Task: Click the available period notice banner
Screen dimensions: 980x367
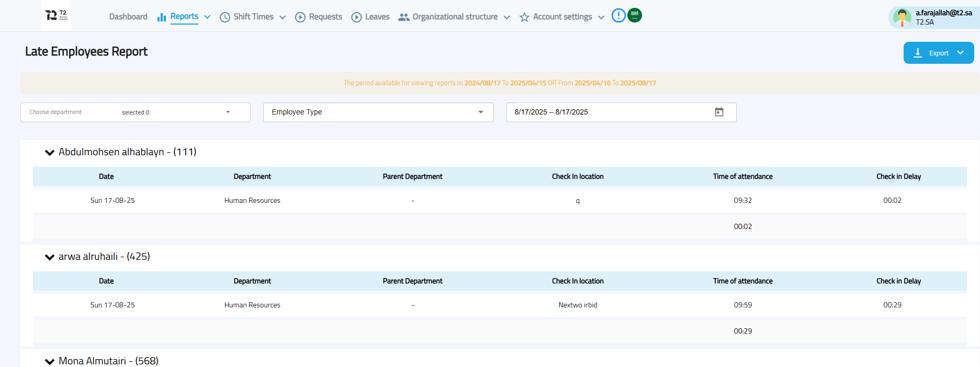Action: pyautogui.click(x=500, y=83)
